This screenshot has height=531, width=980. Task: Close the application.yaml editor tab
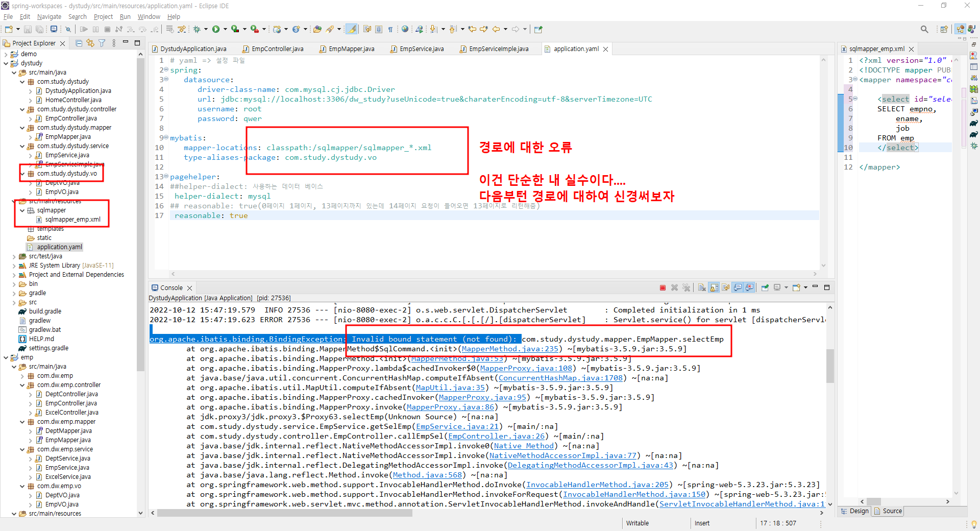[606, 49]
